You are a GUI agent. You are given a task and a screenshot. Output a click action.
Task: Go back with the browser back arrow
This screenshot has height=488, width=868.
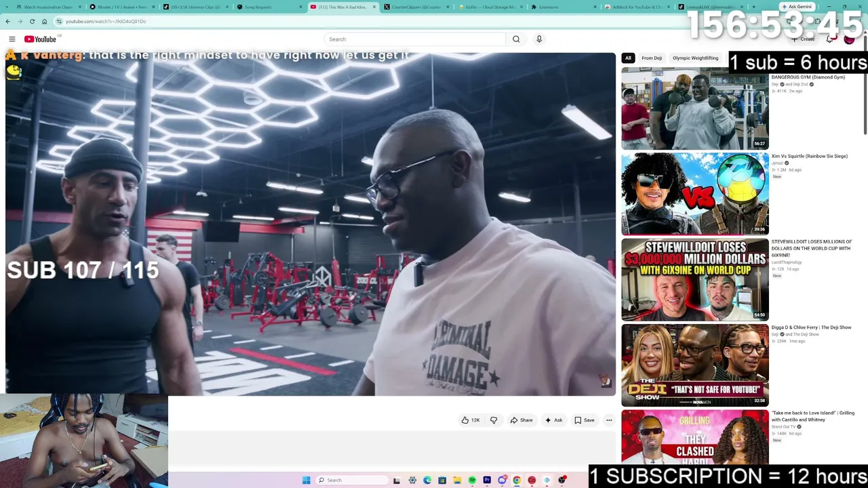pos(7,21)
